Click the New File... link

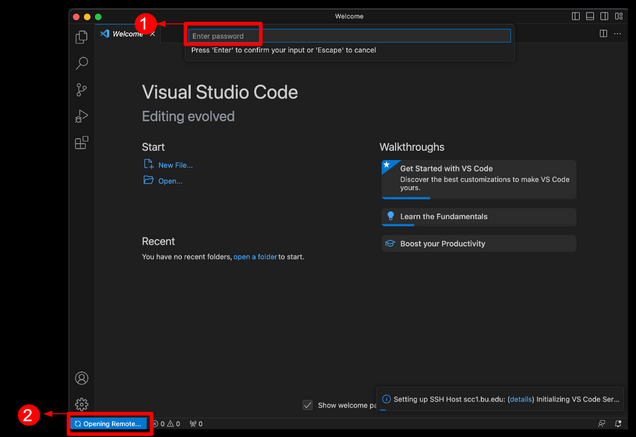pyautogui.click(x=175, y=165)
